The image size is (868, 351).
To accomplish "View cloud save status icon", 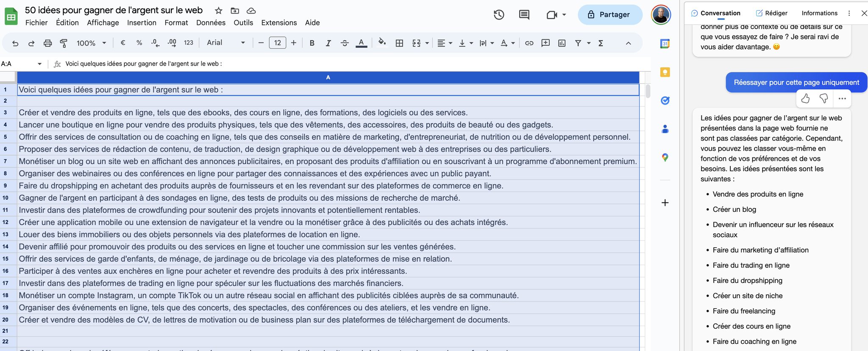I will (x=251, y=11).
